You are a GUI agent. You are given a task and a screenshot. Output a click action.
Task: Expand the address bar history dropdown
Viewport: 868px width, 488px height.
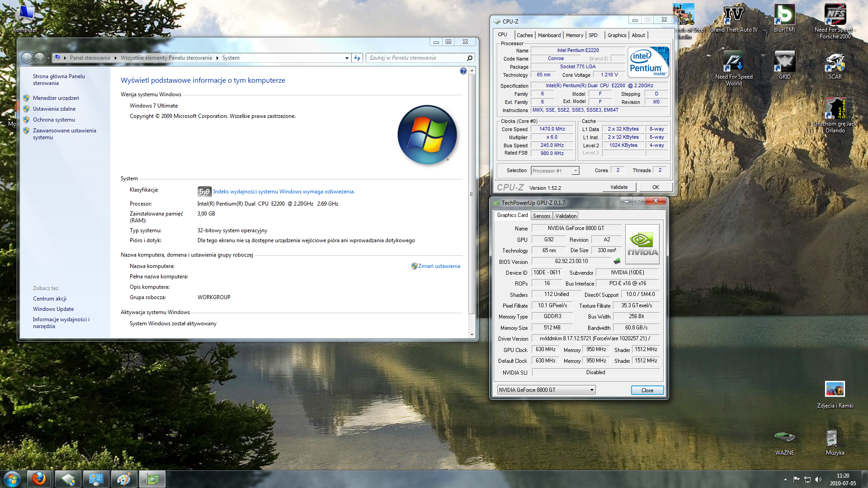coord(347,58)
